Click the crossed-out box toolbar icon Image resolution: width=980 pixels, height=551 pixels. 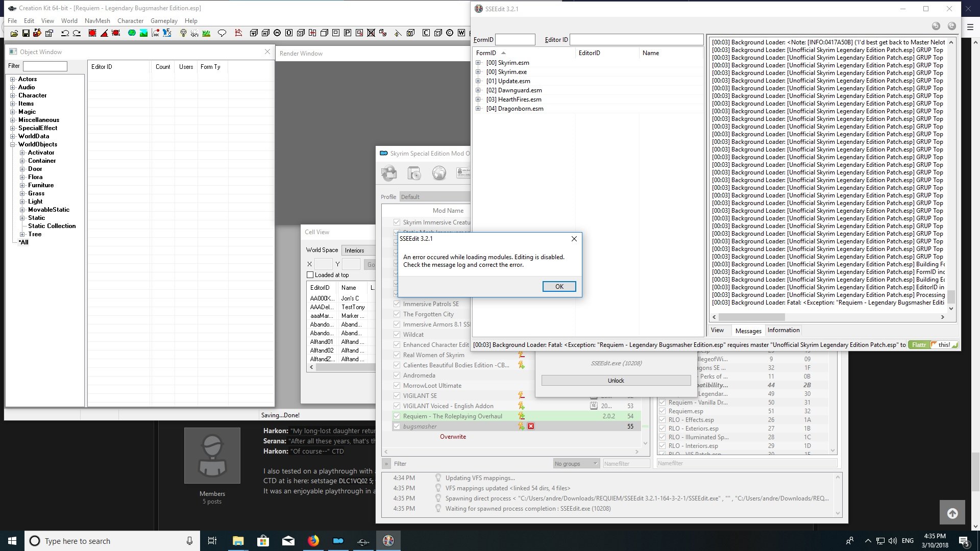pos(371,33)
